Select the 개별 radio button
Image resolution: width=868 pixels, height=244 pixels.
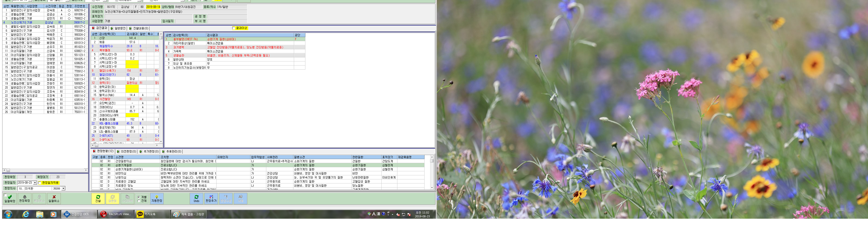click(139, 197)
